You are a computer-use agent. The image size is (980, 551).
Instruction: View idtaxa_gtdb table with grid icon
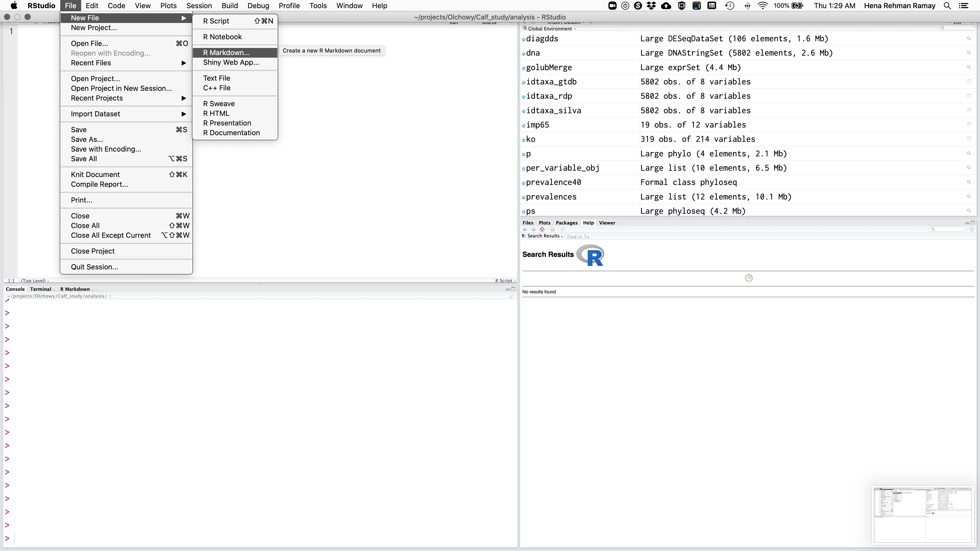click(969, 81)
